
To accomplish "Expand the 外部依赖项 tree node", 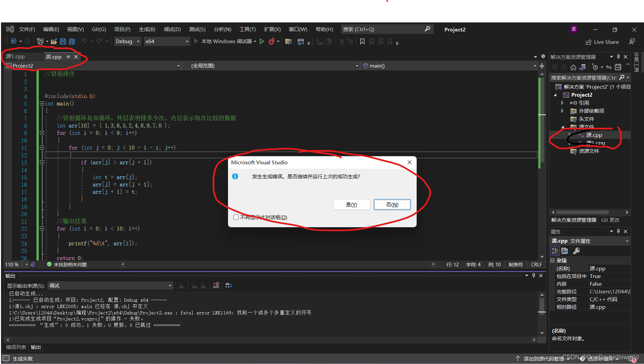I will pyautogui.click(x=562, y=111).
